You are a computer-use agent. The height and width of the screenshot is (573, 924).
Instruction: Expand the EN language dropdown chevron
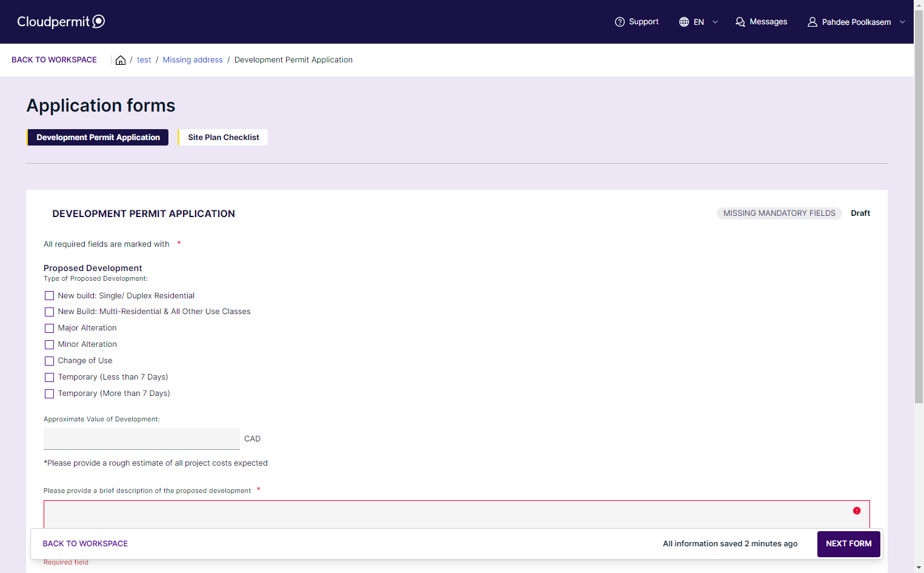715,22
